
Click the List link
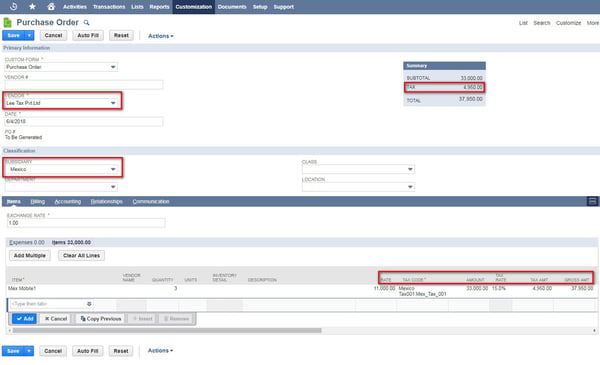click(x=523, y=23)
